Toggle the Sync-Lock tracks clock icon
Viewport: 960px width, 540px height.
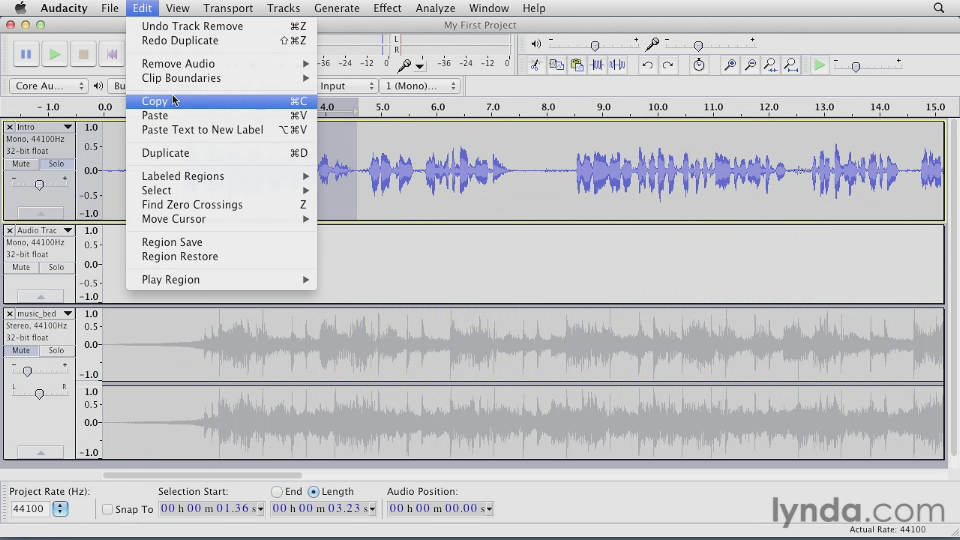point(699,65)
